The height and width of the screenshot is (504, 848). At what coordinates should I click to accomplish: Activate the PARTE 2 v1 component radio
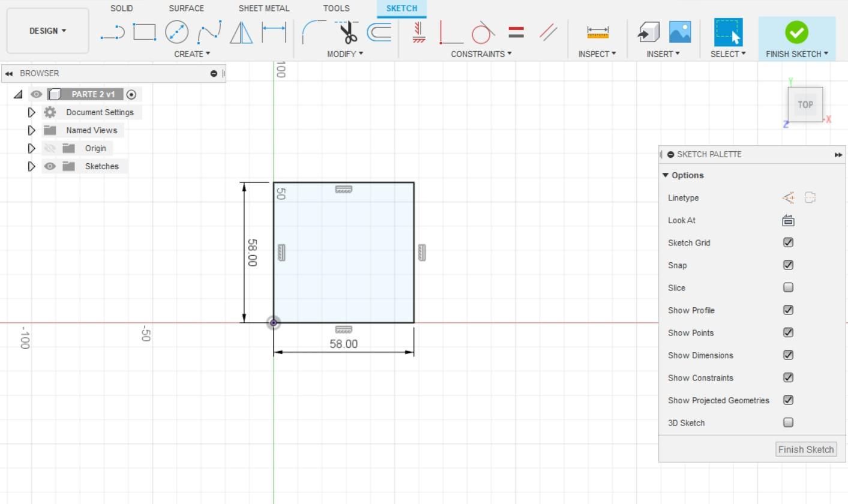[x=131, y=94]
